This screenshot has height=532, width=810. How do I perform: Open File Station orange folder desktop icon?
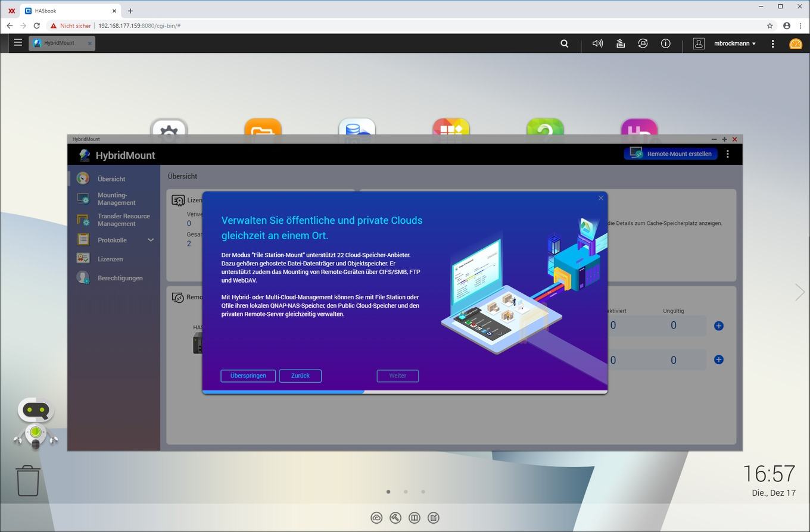pyautogui.click(x=263, y=126)
